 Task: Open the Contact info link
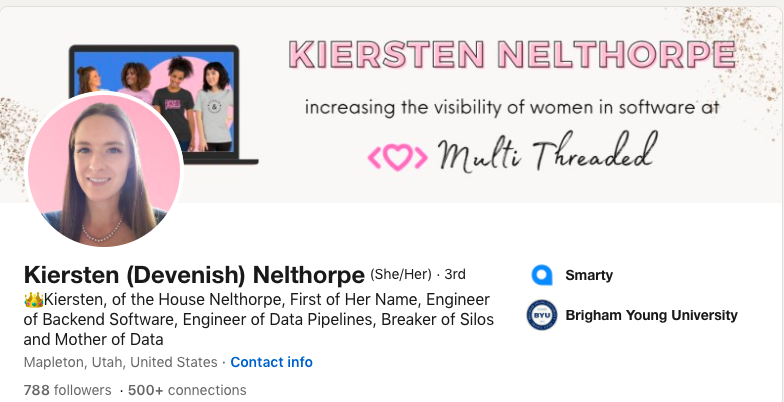(x=272, y=362)
